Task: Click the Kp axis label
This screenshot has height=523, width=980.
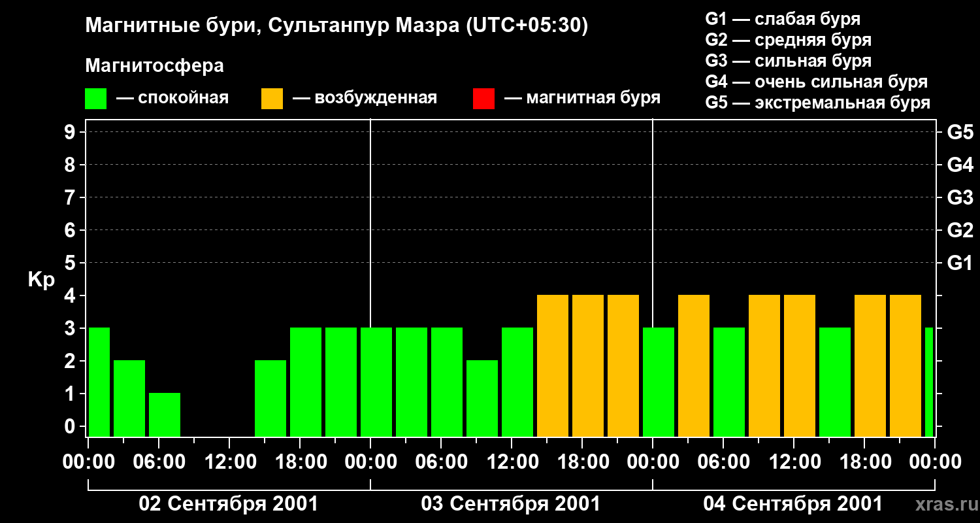Action: tap(41, 280)
